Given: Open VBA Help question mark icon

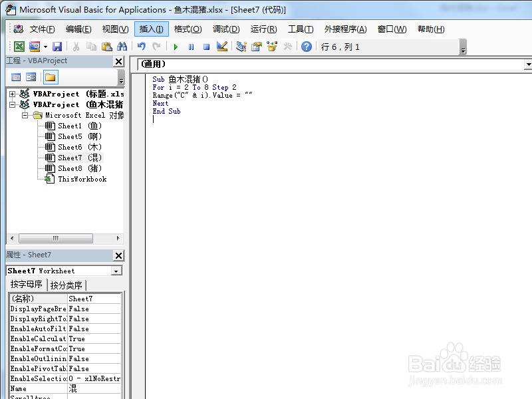Looking at the screenshot, I should (x=307, y=47).
